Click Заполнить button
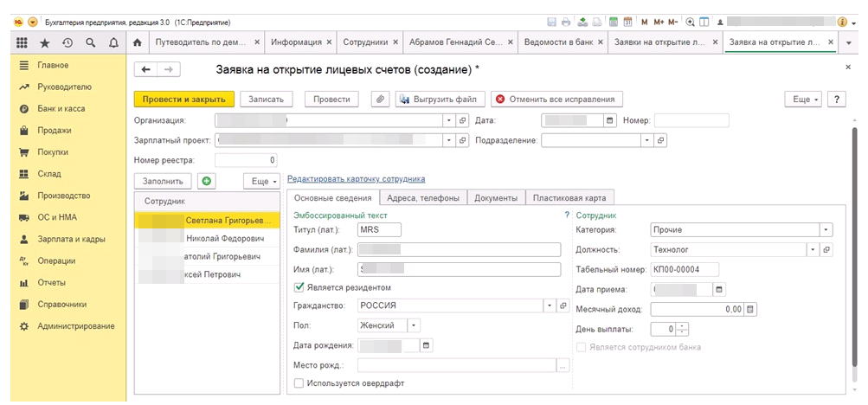 coord(163,181)
